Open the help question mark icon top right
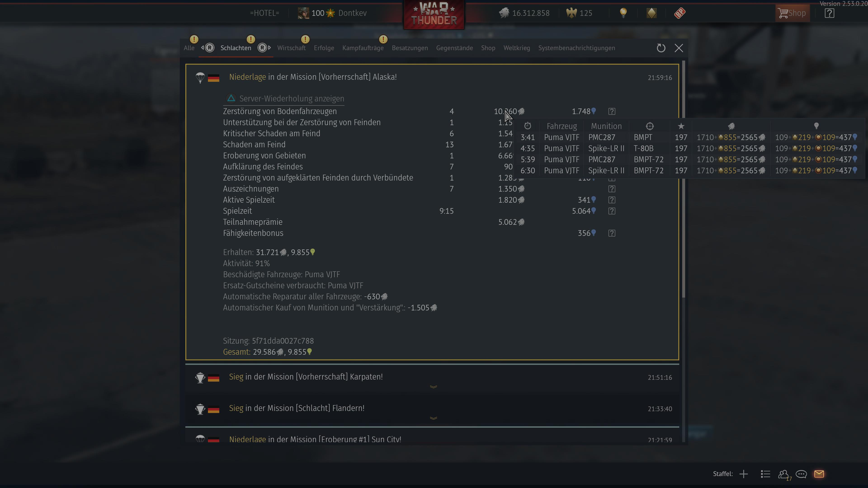This screenshot has width=868, height=488. (829, 13)
